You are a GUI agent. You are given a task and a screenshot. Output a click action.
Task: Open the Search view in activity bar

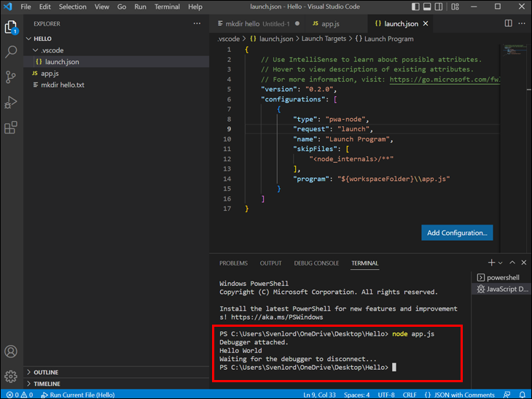pos(11,53)
